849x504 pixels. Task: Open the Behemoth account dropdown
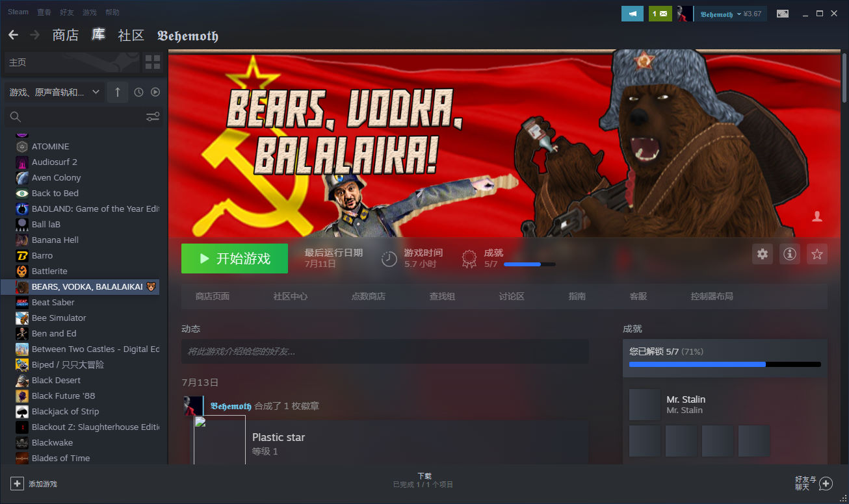721,14
